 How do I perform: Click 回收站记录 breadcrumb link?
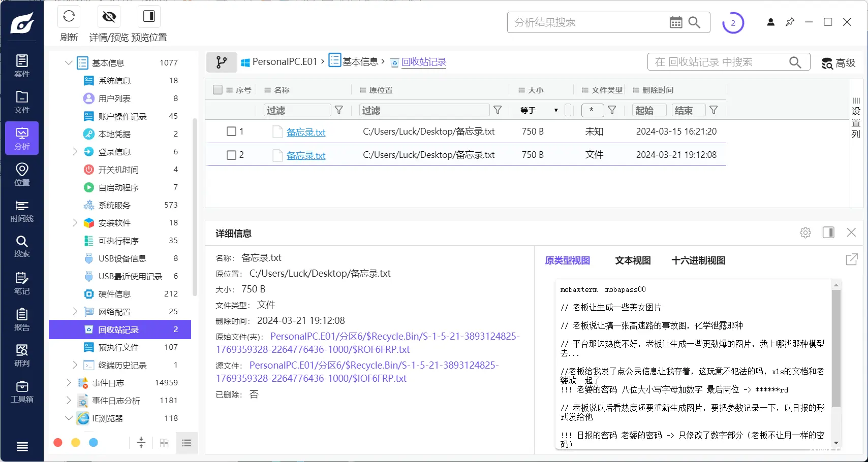pyautogui.click(x=424, y=62)
